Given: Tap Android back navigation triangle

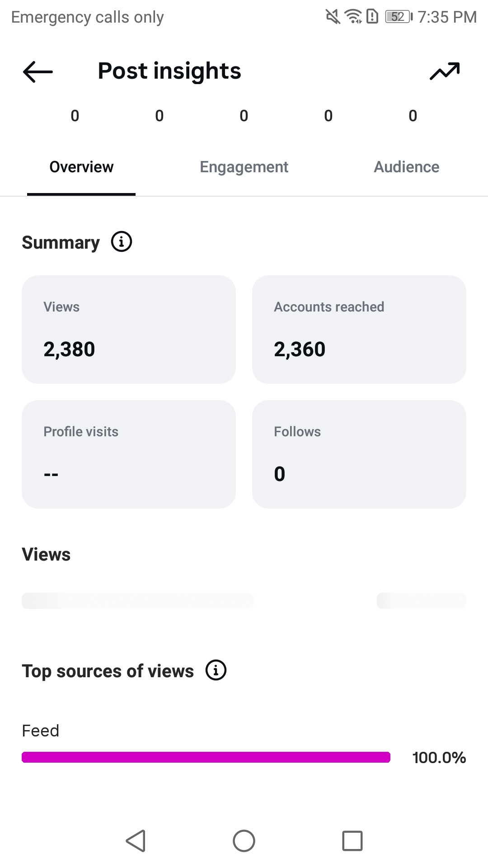Looking at the screenshot, I should point(136,841).
